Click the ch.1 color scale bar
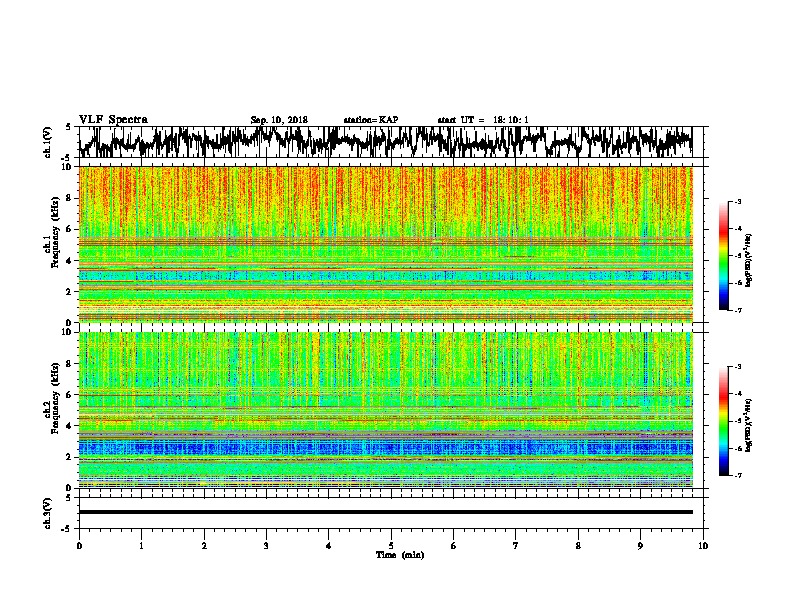792x612 pixels. click(x=724, y=256)
